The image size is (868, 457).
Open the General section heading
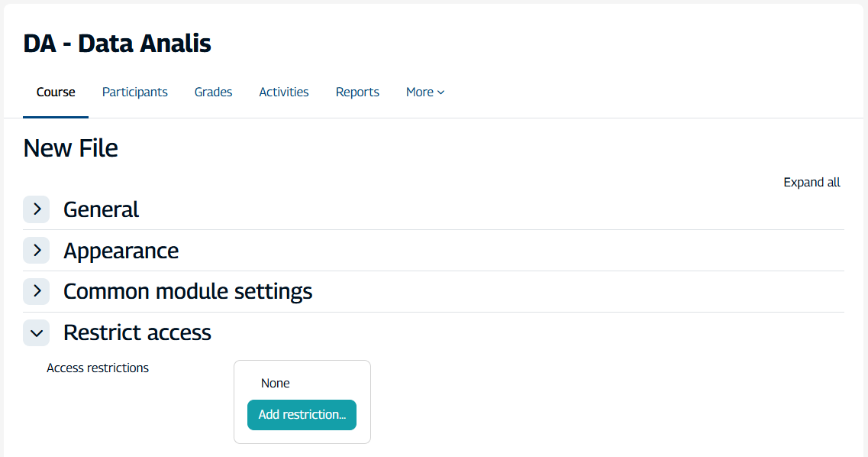pyautogui.click(x=101, y=209)
